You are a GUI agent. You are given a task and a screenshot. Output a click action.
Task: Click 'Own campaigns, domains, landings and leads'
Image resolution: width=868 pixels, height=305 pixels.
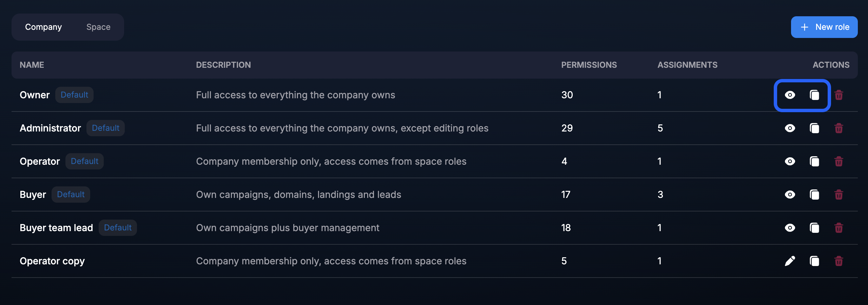tap(298, 195)
